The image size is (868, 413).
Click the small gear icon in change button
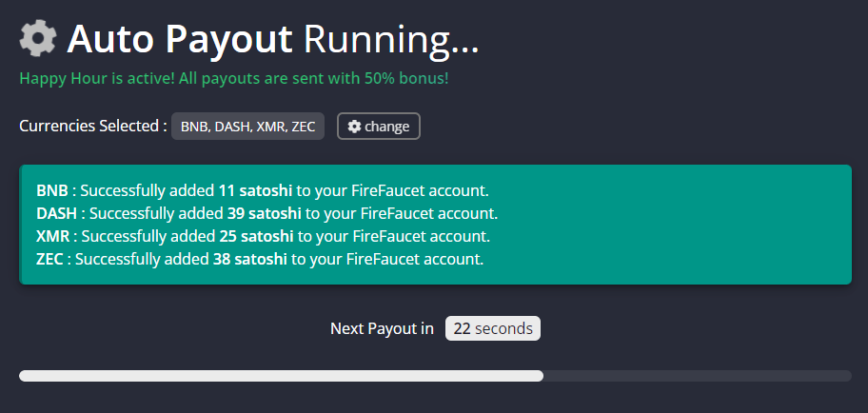(354, 127)
